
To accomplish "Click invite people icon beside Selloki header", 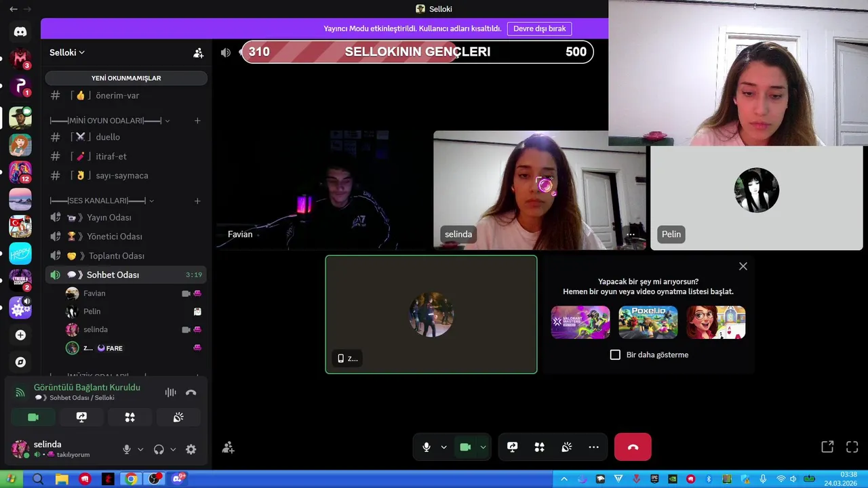I will [198, 53].
